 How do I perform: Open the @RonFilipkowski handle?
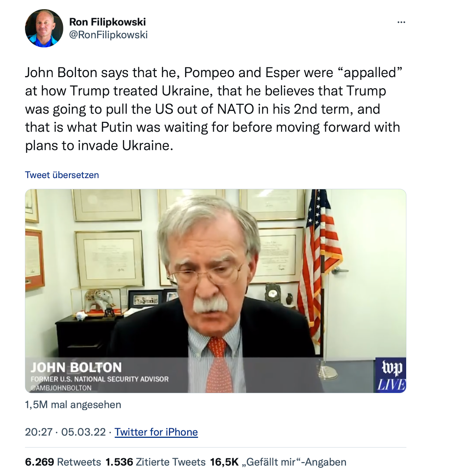tap(108, 35)
